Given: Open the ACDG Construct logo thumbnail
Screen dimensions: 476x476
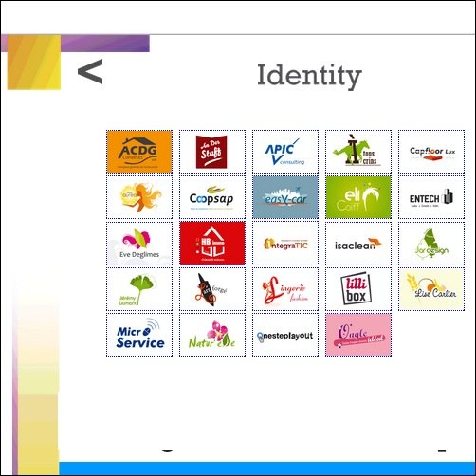Looking at the screenshot, I should pos(139,152).
